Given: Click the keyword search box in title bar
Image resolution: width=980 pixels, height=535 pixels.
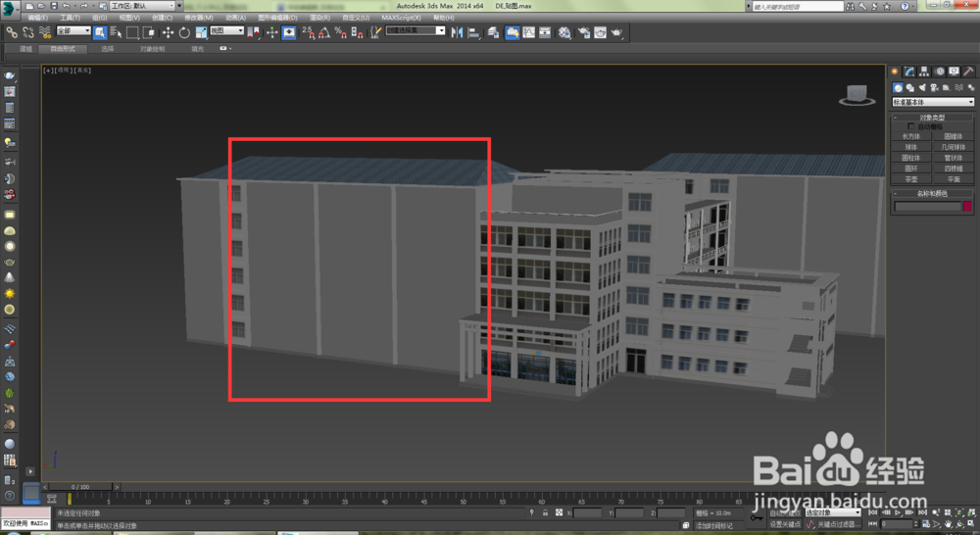Looking at the screenshot, I should [798, 6].
